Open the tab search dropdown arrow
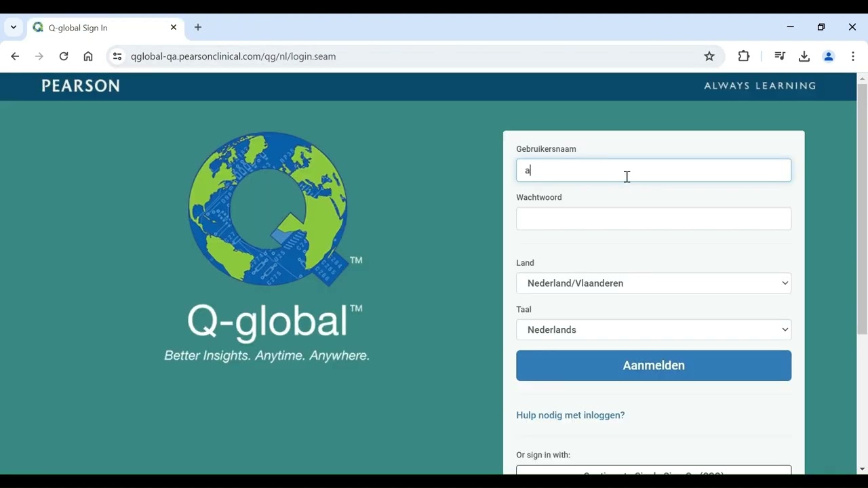This screenshot has width=868, height=488. pos(14,28)
